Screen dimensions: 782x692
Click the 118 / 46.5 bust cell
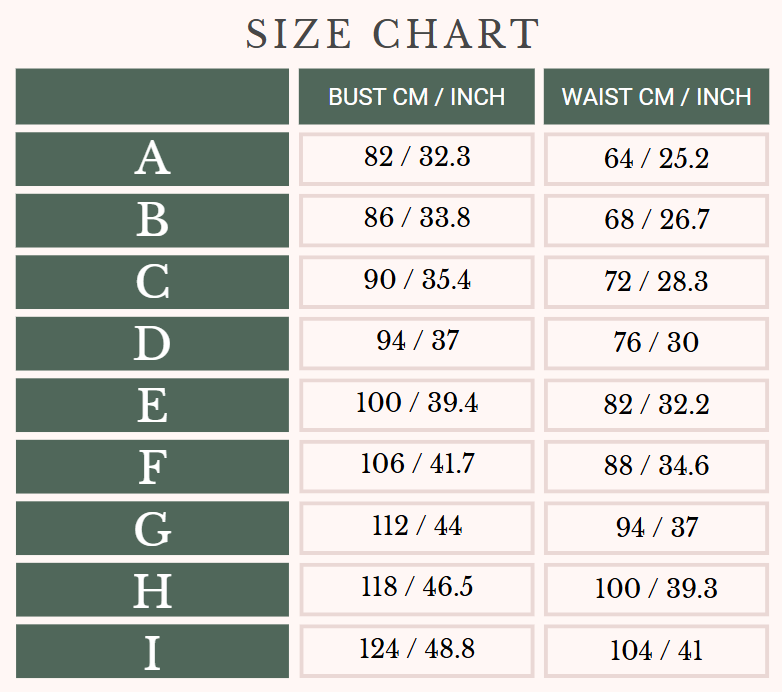click(x=416, y=588)
